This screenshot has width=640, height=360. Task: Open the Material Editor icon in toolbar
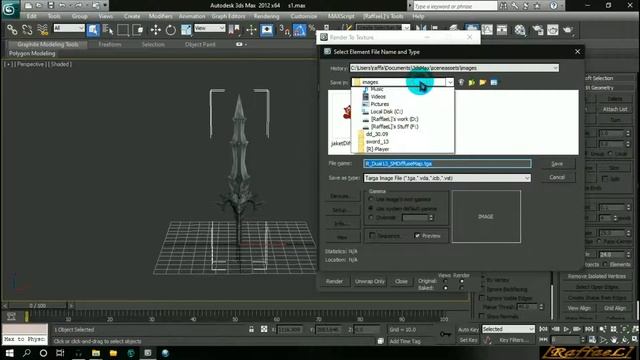[x=520, y=30]
